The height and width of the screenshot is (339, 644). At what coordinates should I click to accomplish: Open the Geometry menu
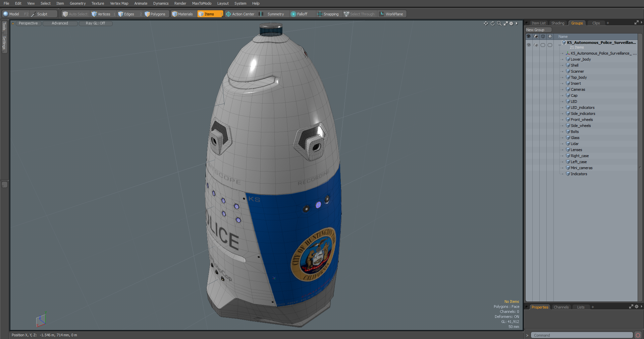[77, 3]
